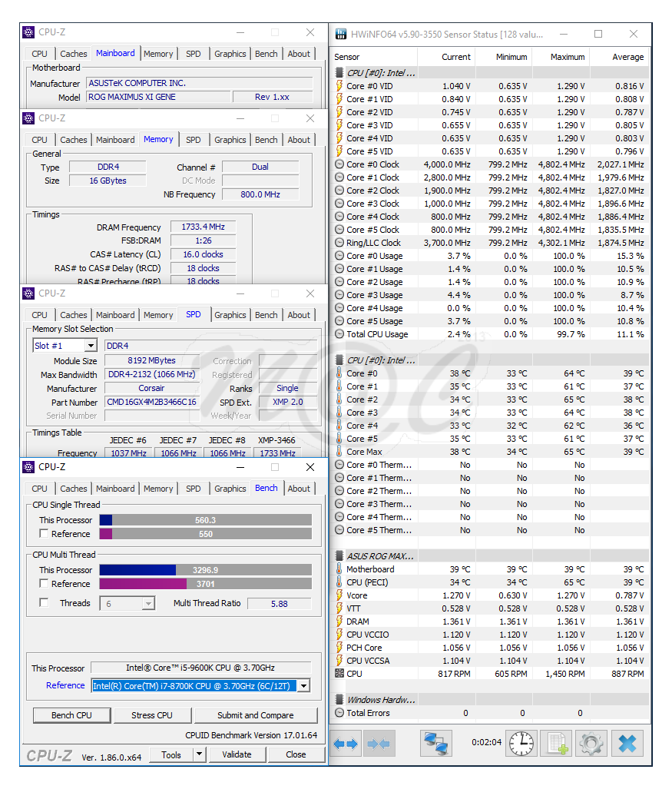672x789 pixels.
Task: Click the Ring/LLC Clock circle icon
Action: pyautogui.click(x=339, y=243)
